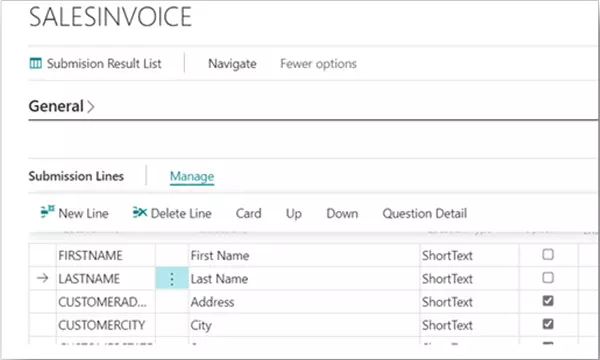The width and height of the screenshot is (600, 360).
Task: Select the FIRSTNAME code cell
Action: coord(106,255)
